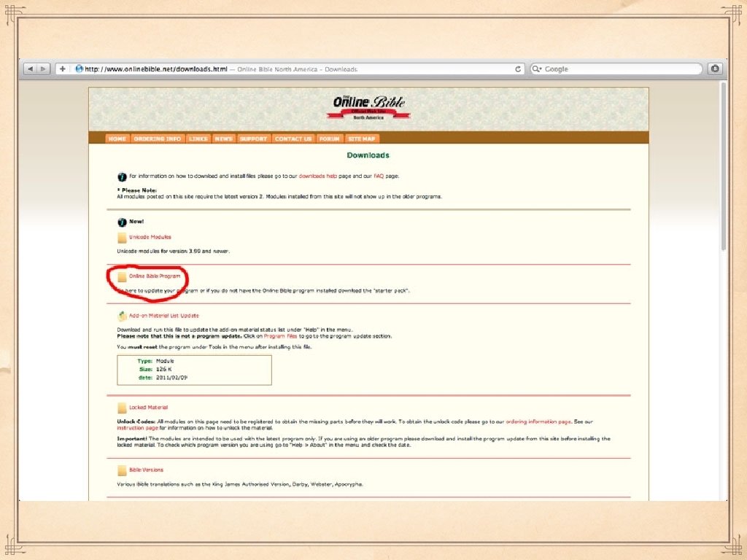Follow the Program Files link
This screenshot has width=747, height=560.
pyautogui.click(x=281, y=336)
